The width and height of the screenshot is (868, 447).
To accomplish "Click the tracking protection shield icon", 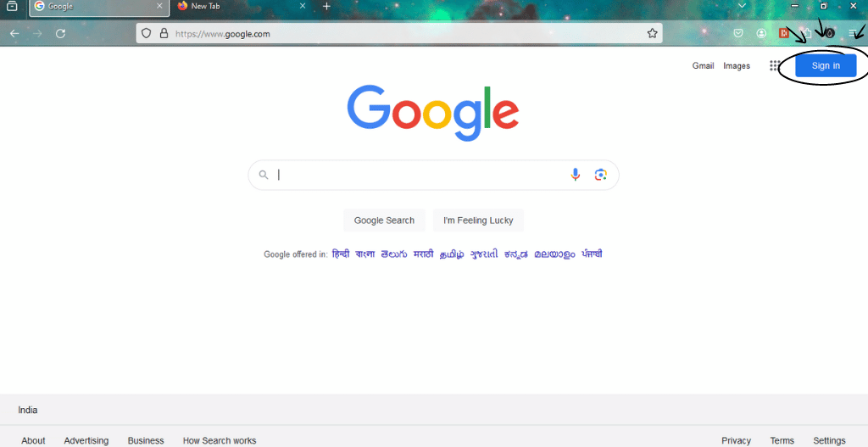I will point(146,33).
